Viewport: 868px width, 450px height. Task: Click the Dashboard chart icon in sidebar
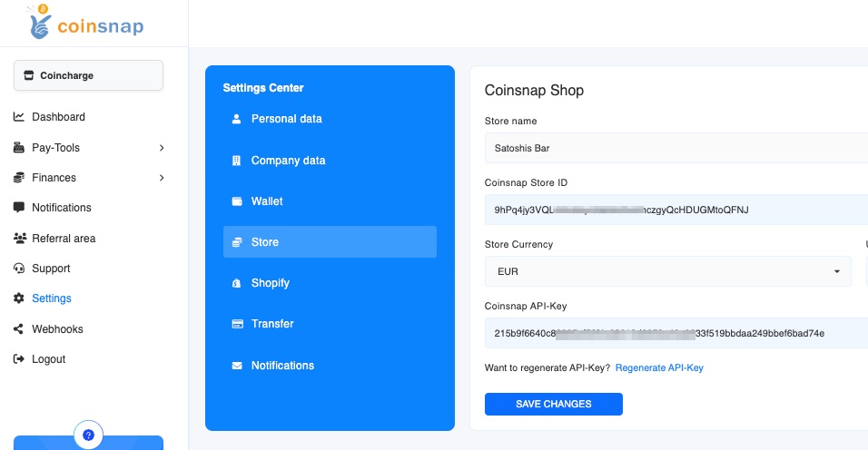coord(19,117)
